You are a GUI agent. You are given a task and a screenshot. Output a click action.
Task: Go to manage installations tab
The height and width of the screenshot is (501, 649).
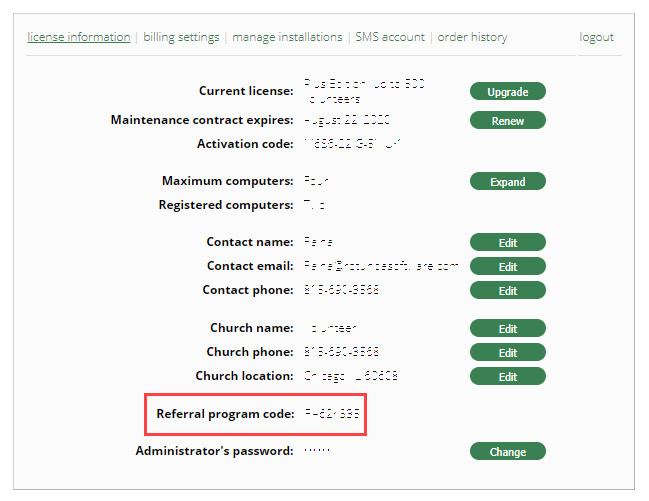[287, 37]
